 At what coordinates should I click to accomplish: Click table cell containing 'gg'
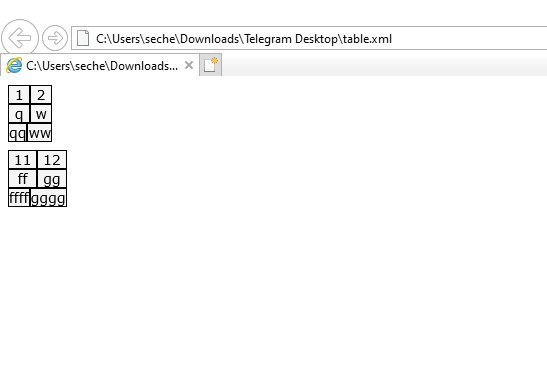pos(52,179)
